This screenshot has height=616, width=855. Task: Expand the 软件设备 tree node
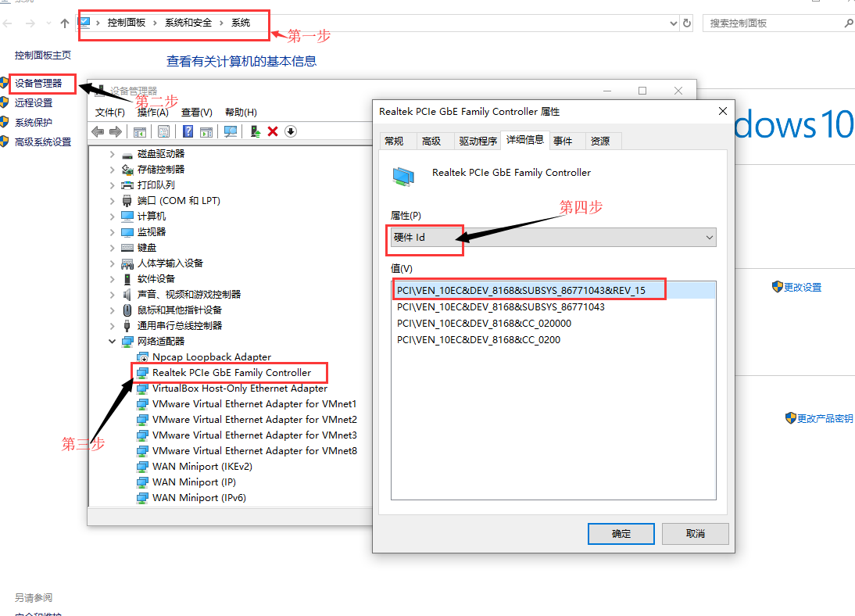[x=113, y=279]
